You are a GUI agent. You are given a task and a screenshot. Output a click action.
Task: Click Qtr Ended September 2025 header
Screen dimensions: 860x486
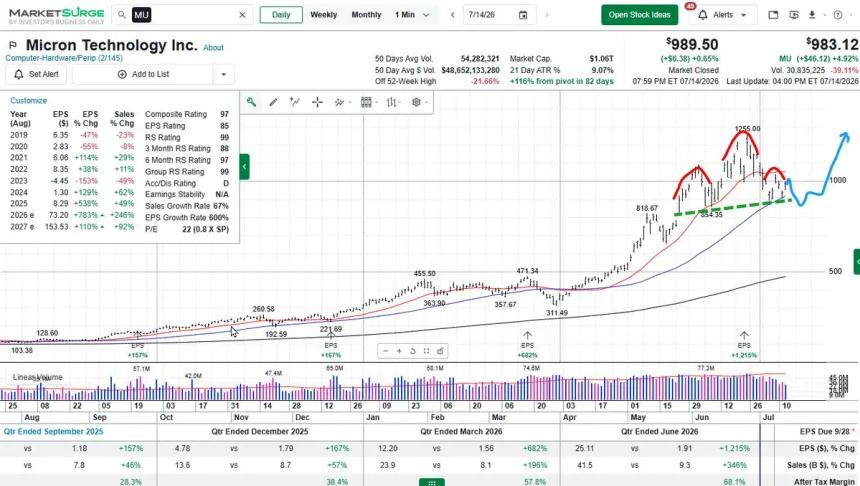(x=53, y=432)
